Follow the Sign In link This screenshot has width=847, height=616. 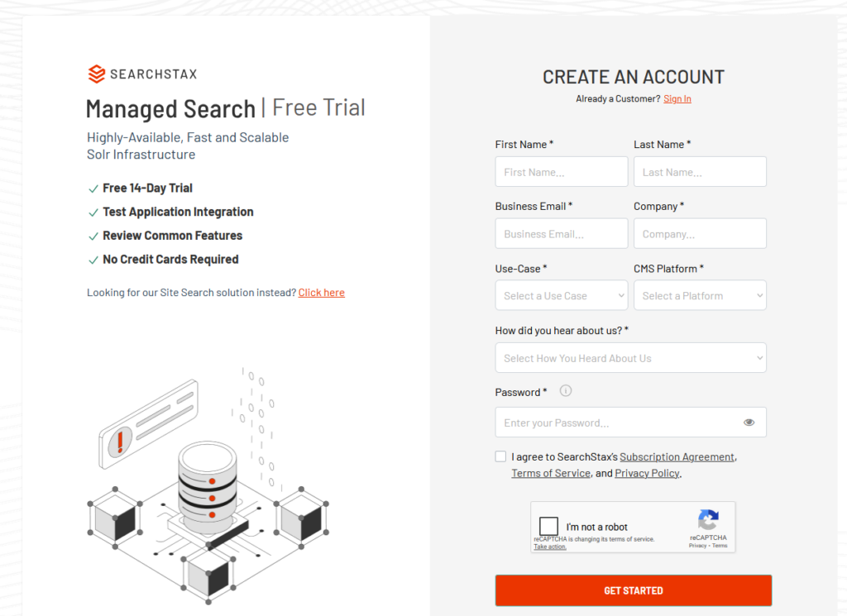(677, 99)
